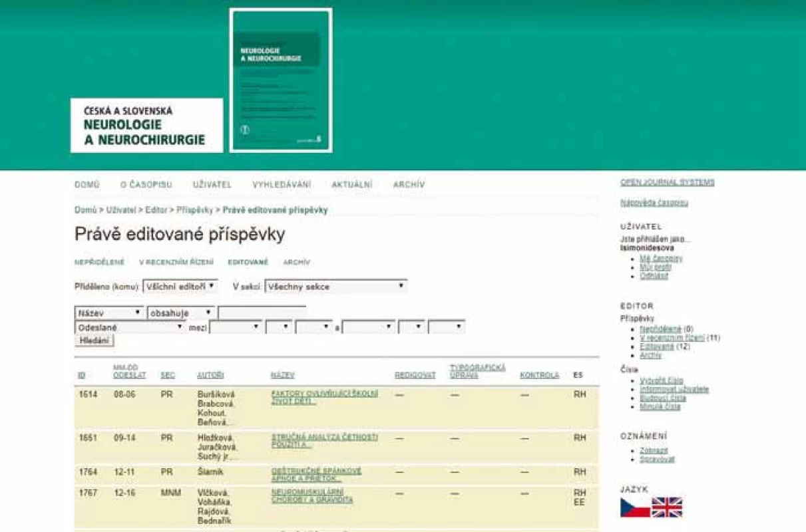Open Archiv link in Editor sidebar
This screenshot has width=806, height=532.
pos(651,355)
